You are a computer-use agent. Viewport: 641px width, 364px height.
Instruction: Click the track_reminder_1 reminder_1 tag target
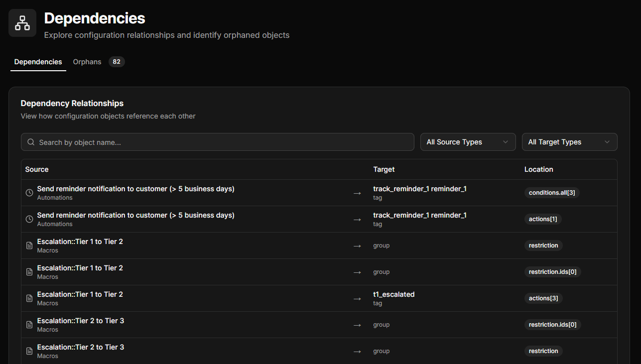[x=420, y=189]
